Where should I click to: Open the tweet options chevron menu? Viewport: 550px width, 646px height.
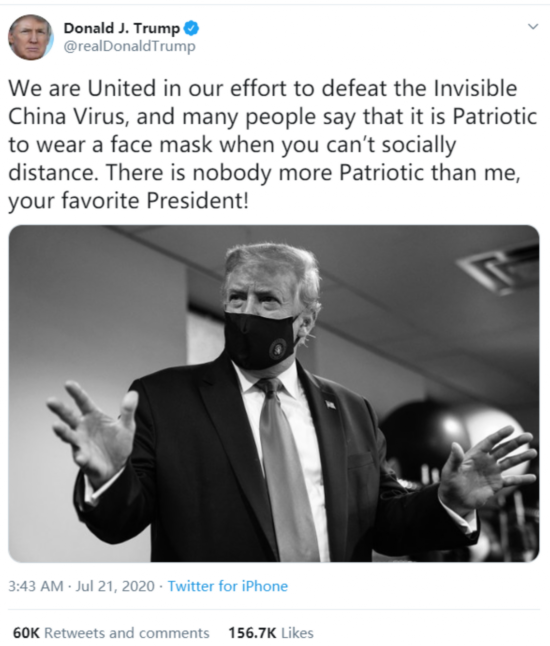tap(533, 27)
